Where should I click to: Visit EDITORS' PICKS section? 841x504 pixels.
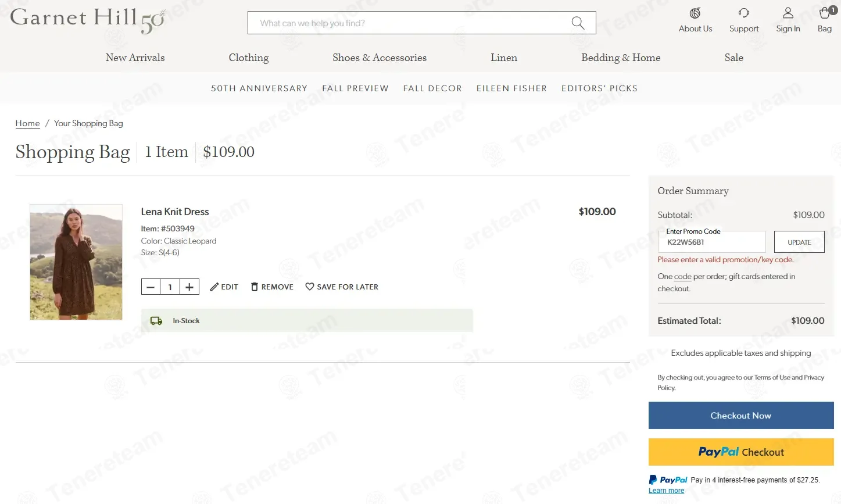[599, 88]
